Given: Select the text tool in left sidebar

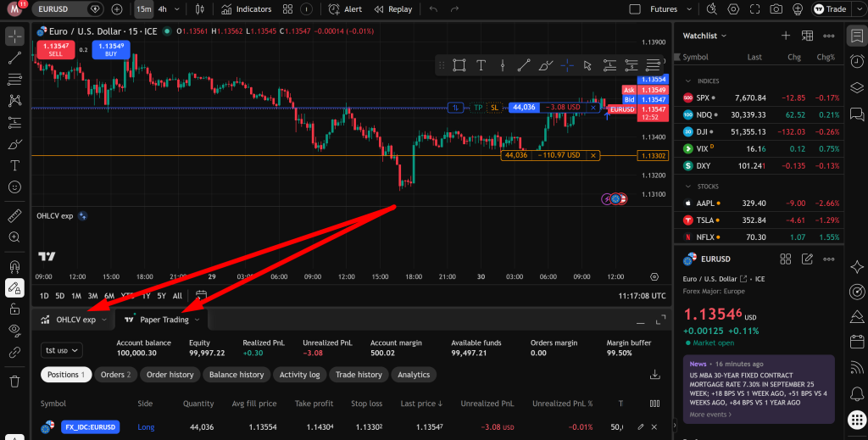Looking at the screenshot, I should (x=14, y=165).
